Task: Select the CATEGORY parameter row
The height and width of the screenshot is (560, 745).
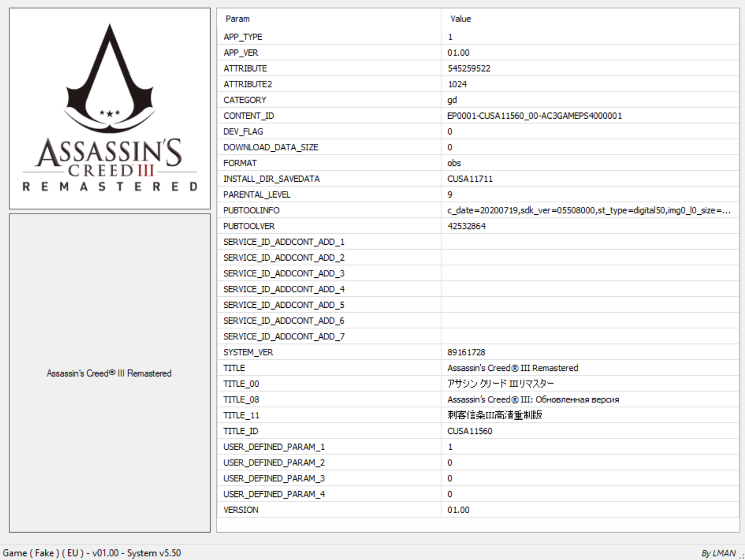Action: click(245, 100)
